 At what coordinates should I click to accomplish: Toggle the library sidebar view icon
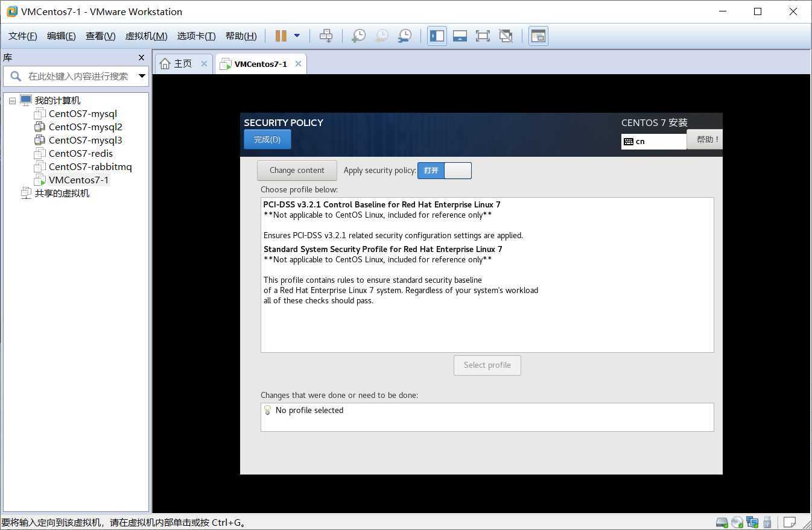pyautogui.click(x=437, y=36)
